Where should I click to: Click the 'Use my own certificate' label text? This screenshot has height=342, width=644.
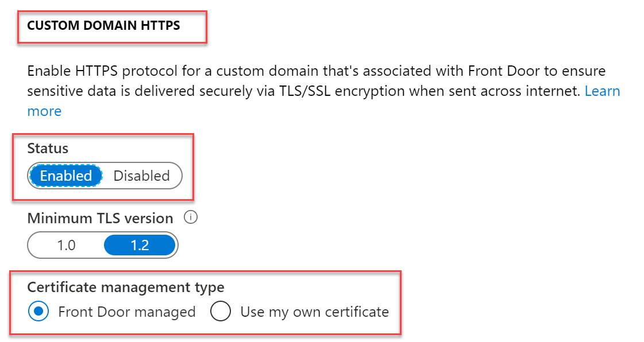pos(314,312)
